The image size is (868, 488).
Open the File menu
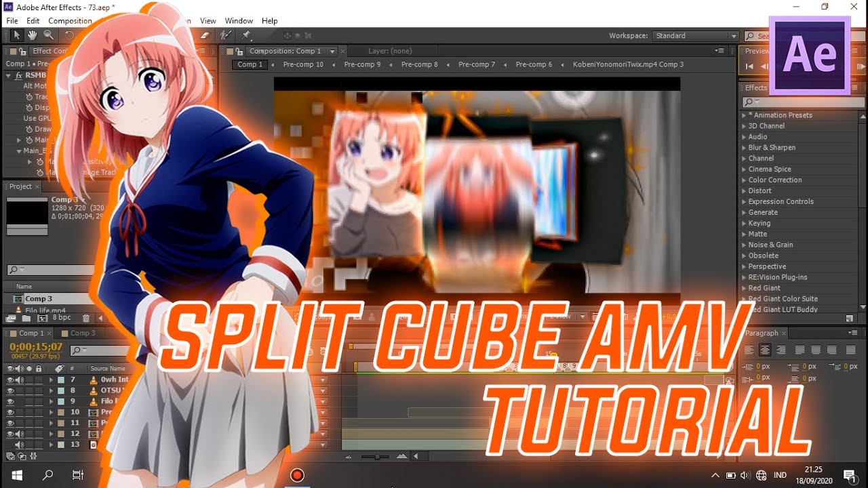(x=12, y=21)
